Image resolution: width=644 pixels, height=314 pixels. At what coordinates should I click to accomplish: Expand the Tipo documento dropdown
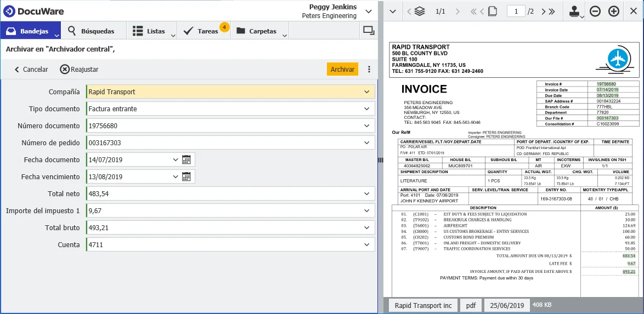[x=367, y=109]
